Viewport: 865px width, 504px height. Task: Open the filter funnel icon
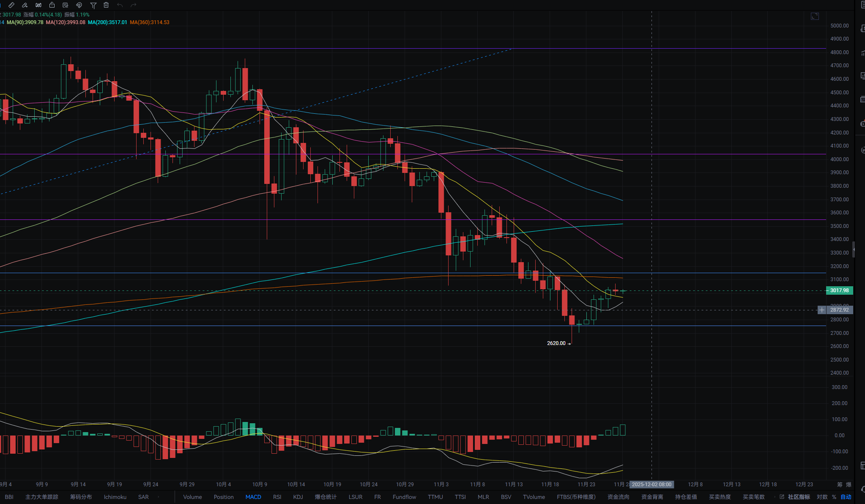click(x=93, y=5)
